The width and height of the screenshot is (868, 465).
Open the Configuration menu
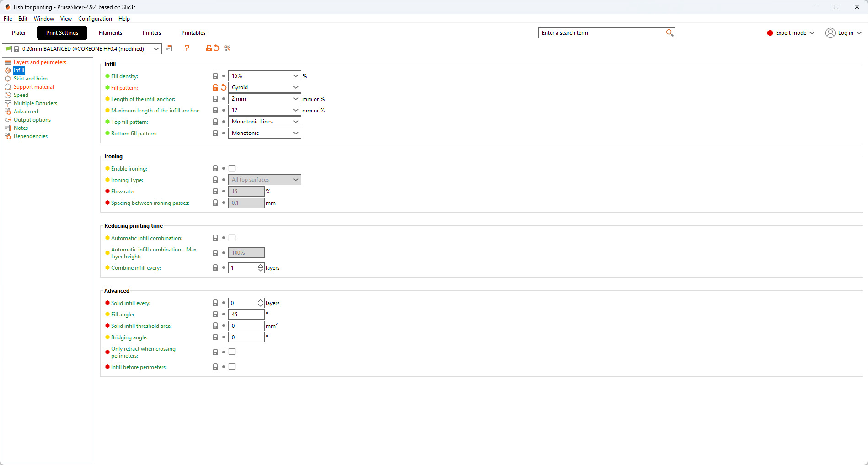(x=95, y=19)
